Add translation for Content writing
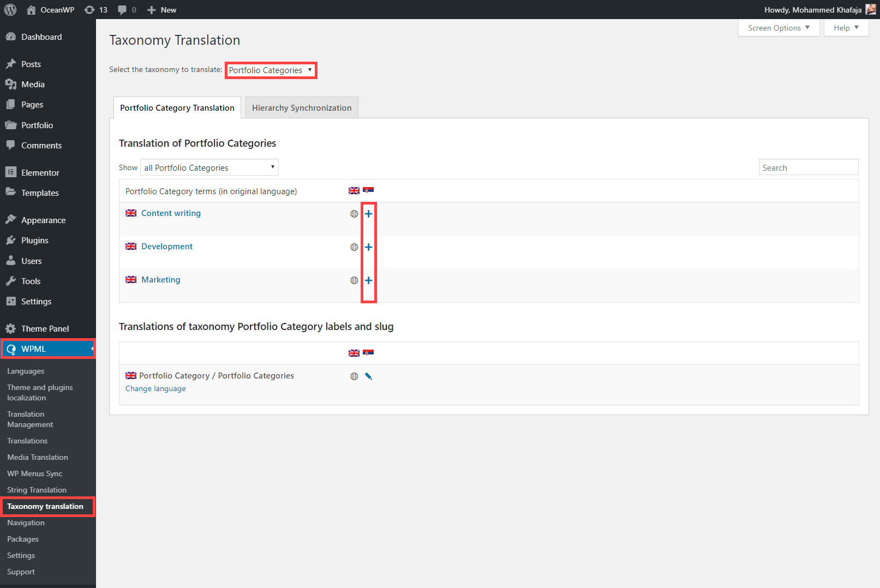The height and width of the screenshot is (588, 880). pyautogui.click(x=369, y=214)
